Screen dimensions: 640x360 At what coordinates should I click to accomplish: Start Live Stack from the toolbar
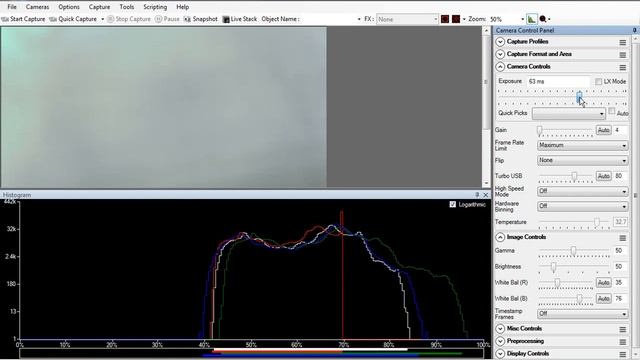(240, 19)
